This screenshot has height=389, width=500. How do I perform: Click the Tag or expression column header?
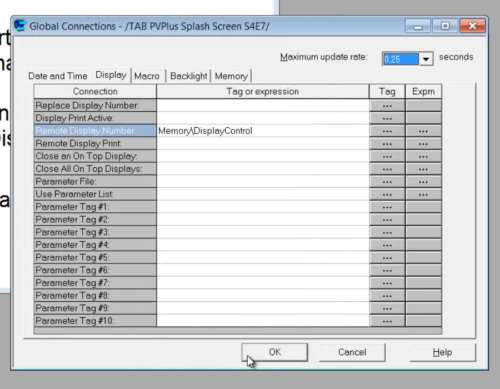263,92
